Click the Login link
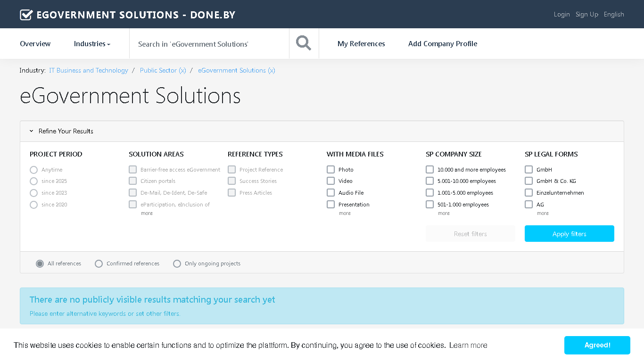This screenshot has height=362, width=644. 561,15
